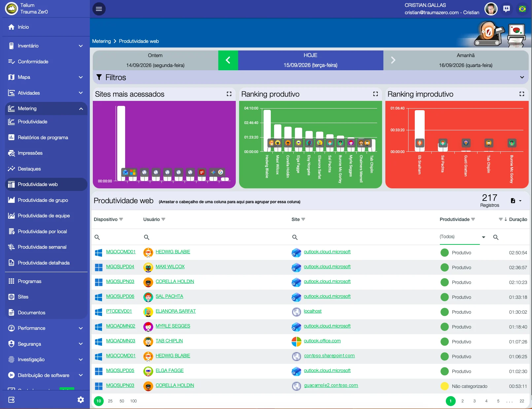Viewport: 532px width, 409px height.
Task: Maximize Ranking improdutivo chart
Action: pos(522,94)
